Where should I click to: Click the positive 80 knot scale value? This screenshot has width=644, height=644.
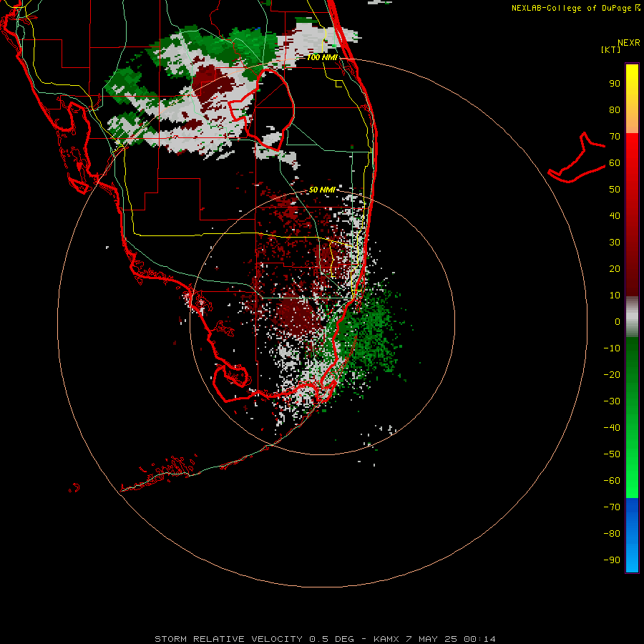[x=615, y=109]
